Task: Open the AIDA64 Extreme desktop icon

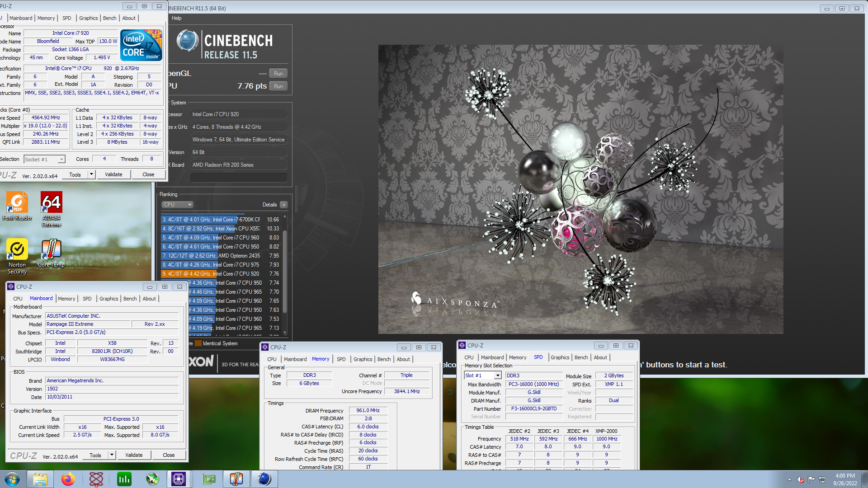Action: pos(52,209)
